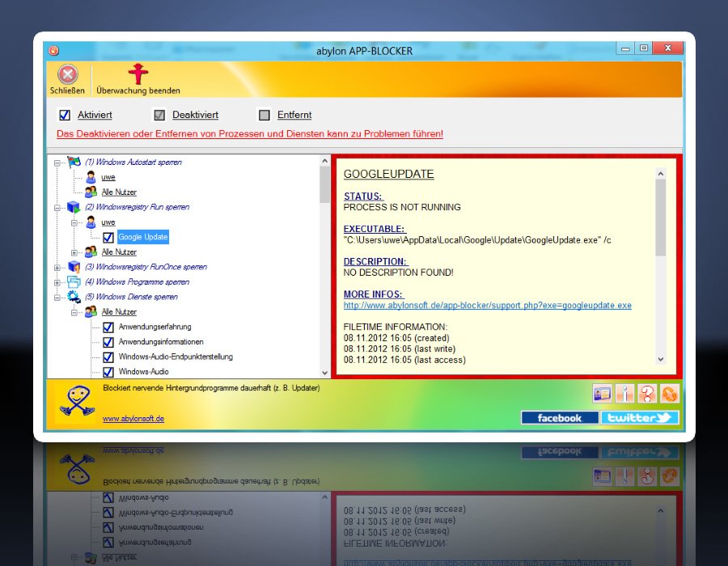Viewport: 728px width, 566px height.
Task: Select (4) Windows Programme sperren label
Action: point(137,281)
